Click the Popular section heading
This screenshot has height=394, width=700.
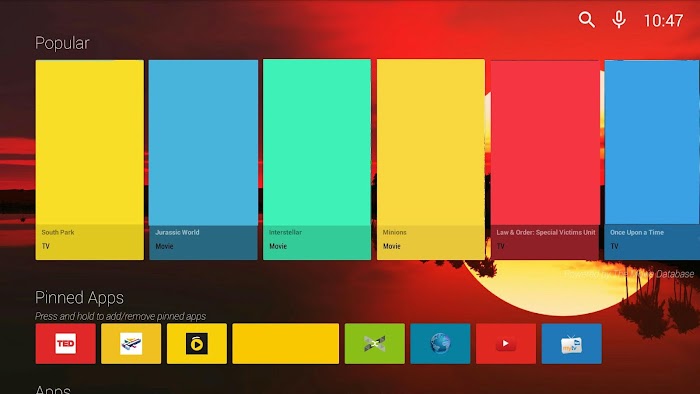tap(62, 43)
